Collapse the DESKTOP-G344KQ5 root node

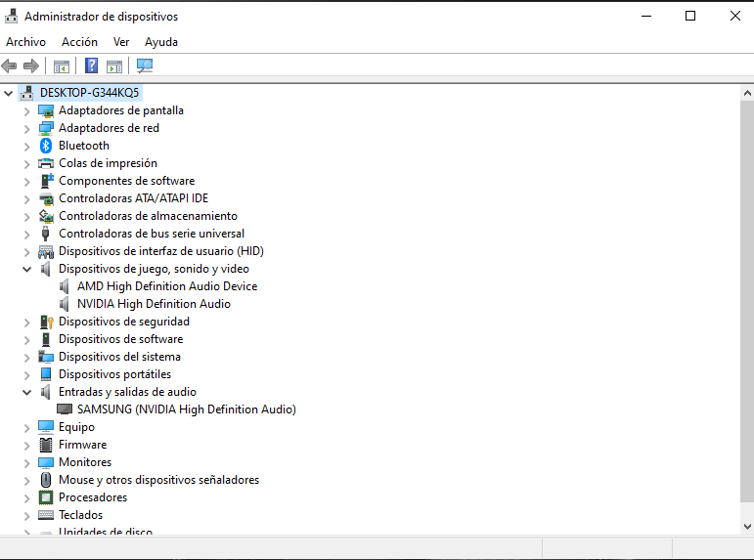click(8, 93)
